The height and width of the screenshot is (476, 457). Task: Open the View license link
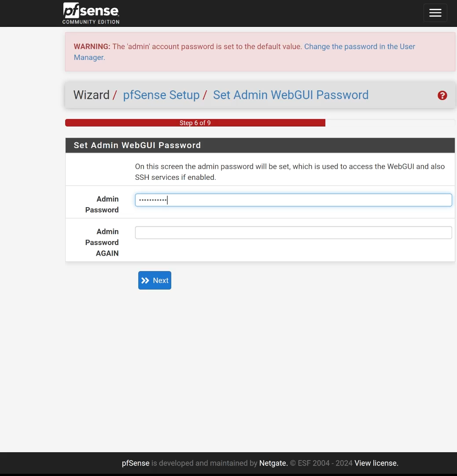click(x=376, y=463)
